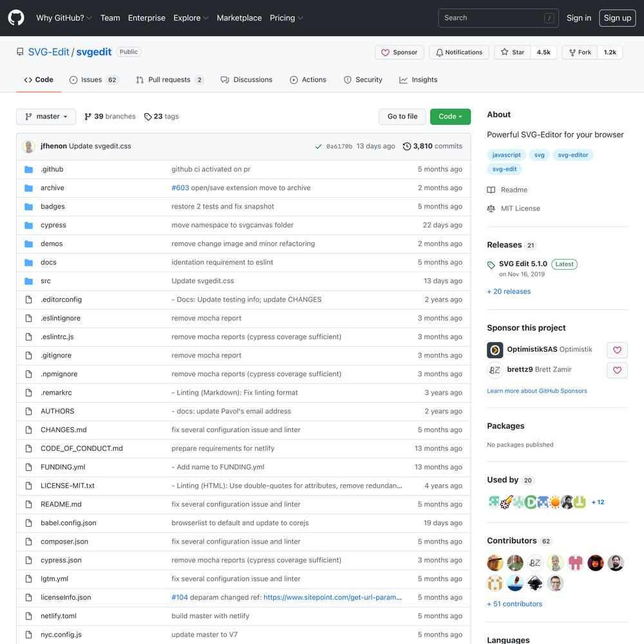Image resolution: width=644 pixels, height=644 pixels.
Task: Click the Notifications button
Action: 459,52
